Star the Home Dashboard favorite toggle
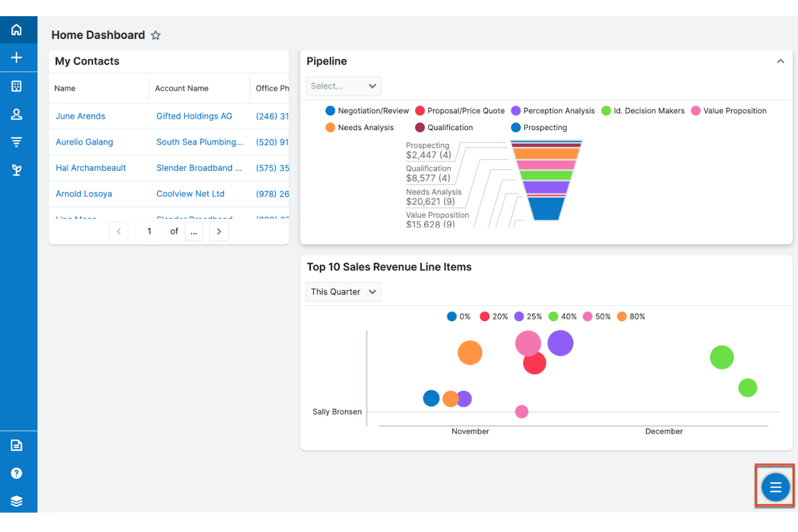 coord(156,34)
